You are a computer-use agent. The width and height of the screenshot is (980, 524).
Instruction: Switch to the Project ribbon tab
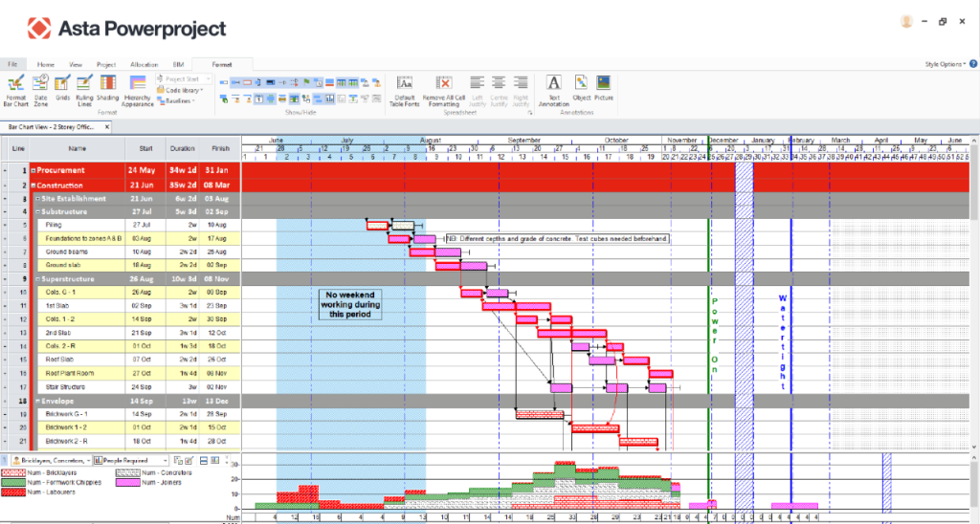[x=106, y=64]
